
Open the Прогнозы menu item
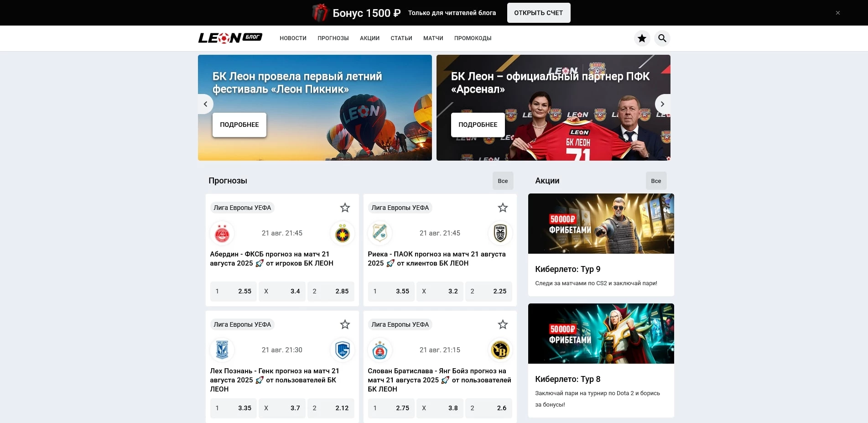[x=333, y=38]
